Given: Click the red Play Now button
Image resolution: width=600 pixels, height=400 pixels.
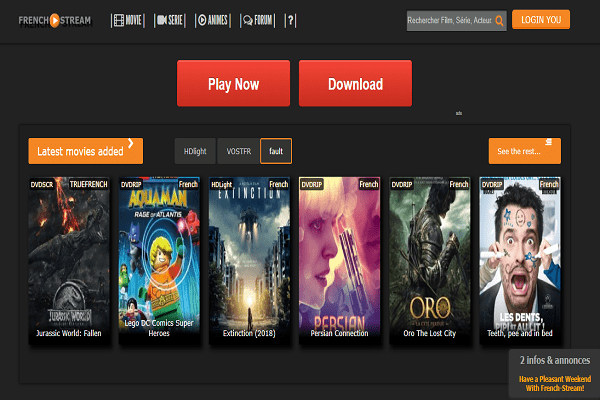Looking at the screenshot, I should 233,83.
